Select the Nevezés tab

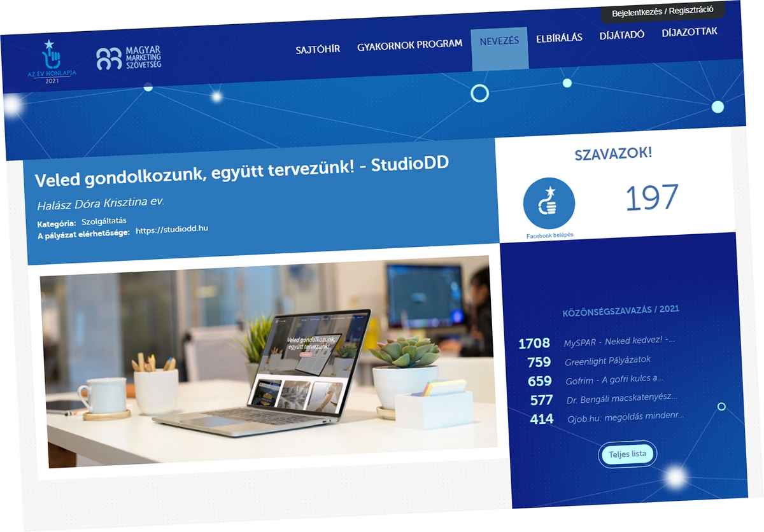(x=499, y=41)
